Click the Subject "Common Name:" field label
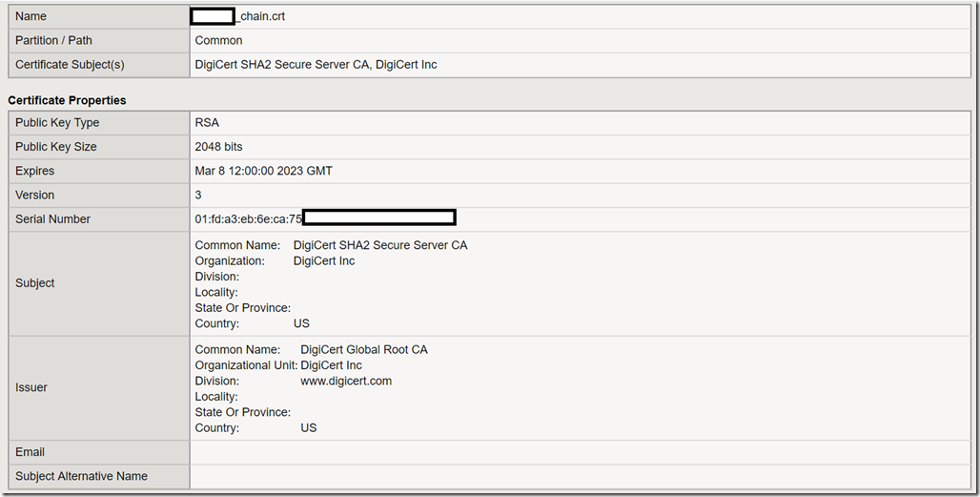This screenshot has height=497, width=980. pos(237,245)
